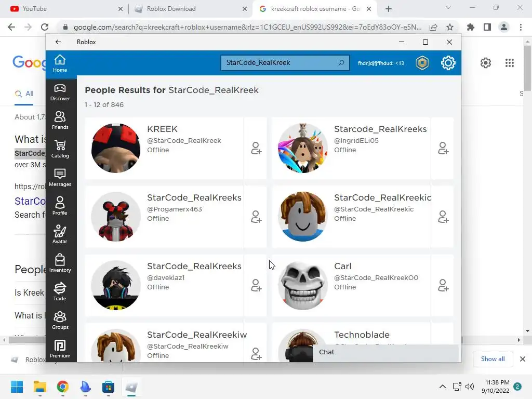
Task: Open the Discover section
Action: (60, 92)
